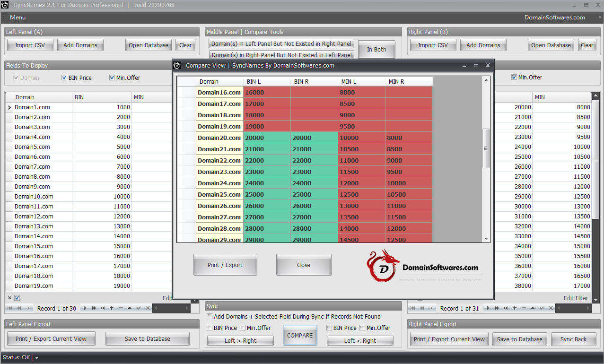This screenshot has height=364, width=604.
Task: Click the In Both button
Action: (376, 49)
